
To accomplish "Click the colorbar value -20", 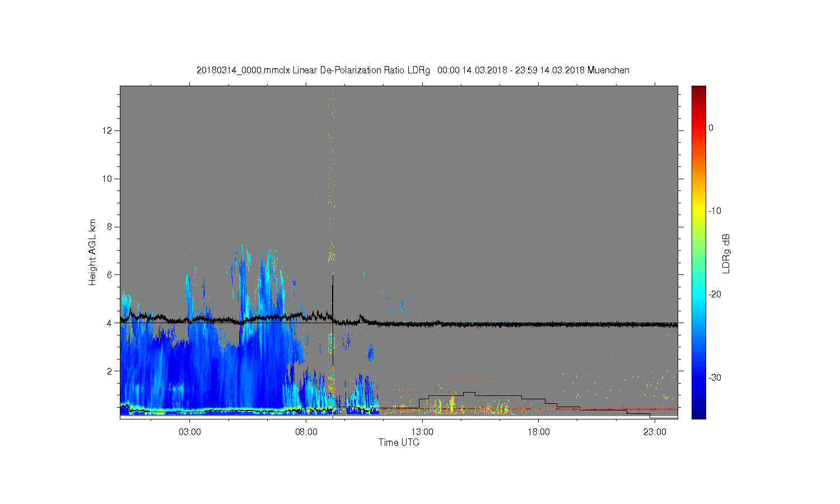I will click(714, 295).
